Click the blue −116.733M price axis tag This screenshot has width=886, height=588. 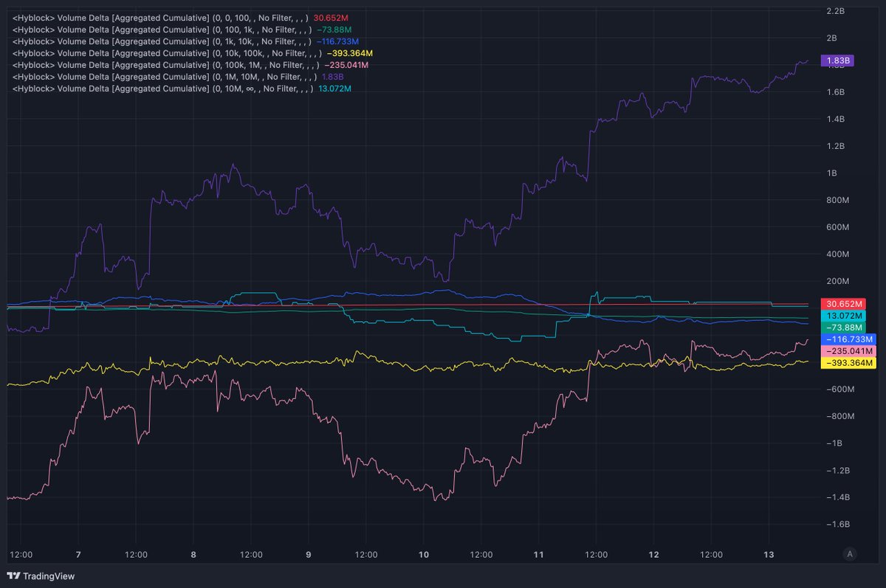pyautogui.click(x=847, y=339)
